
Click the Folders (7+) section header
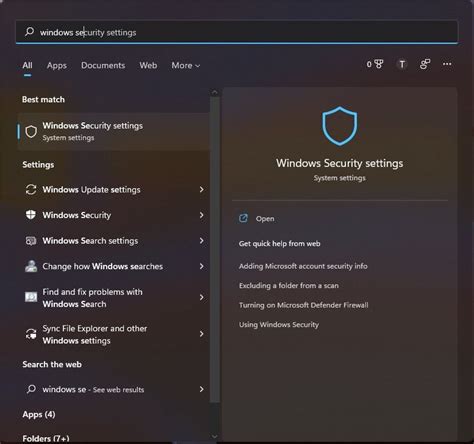coord(46,438)
